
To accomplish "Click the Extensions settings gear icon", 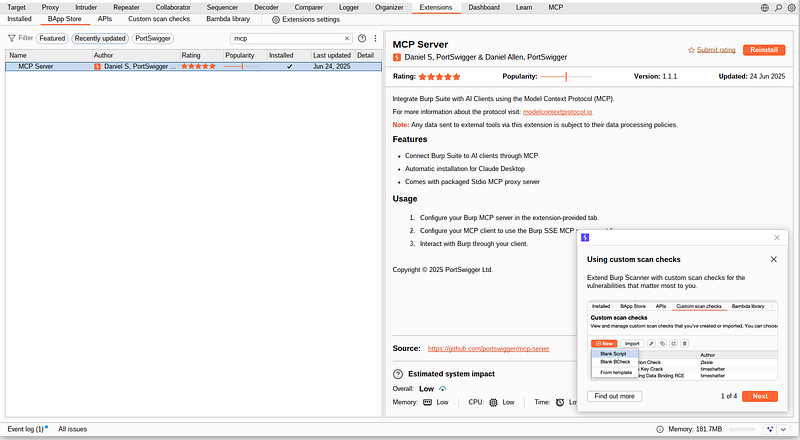I will coord(276,19).
